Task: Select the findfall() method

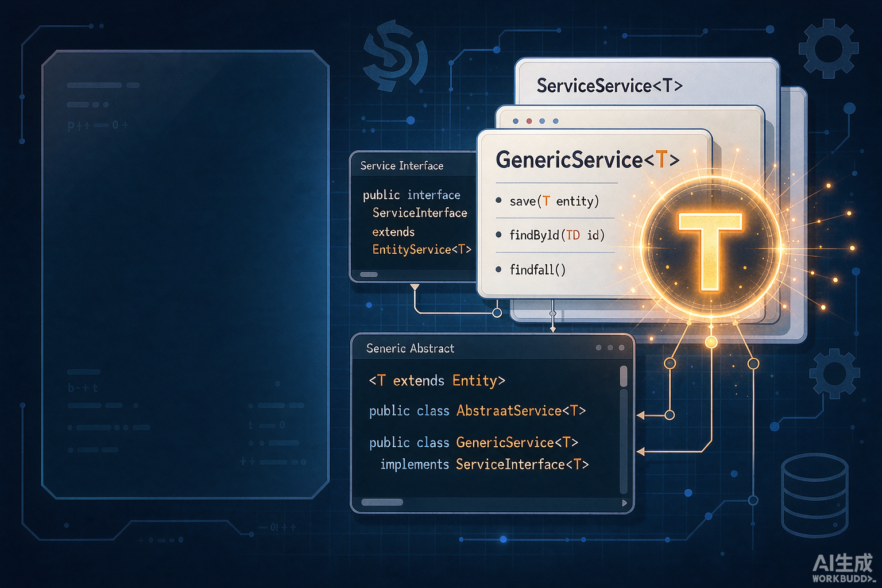Action: tap(537, 269)
